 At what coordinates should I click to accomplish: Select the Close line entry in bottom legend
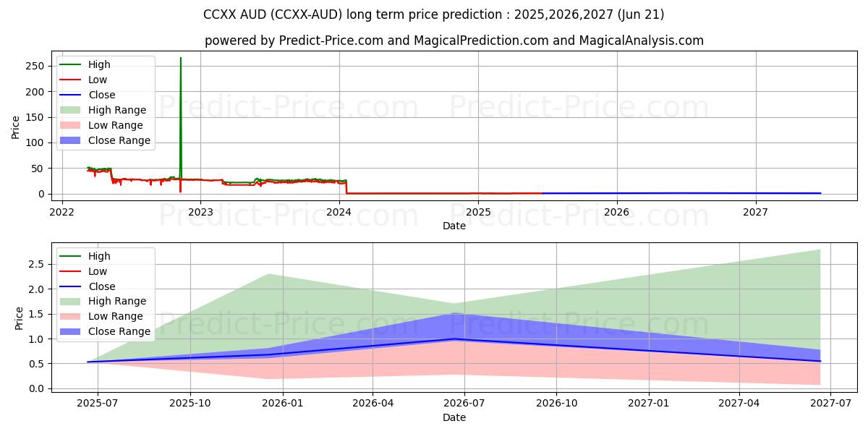pyautogui.click(x=101, y=286)
